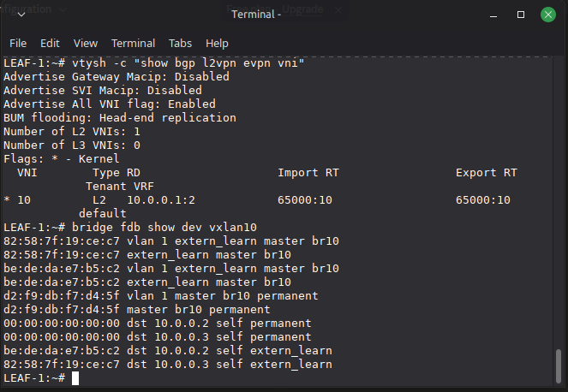Viewport: 568px width, 392px height.
Task: Click 'Number of L3 VNIs: 0' line
Action: [72, 146]
